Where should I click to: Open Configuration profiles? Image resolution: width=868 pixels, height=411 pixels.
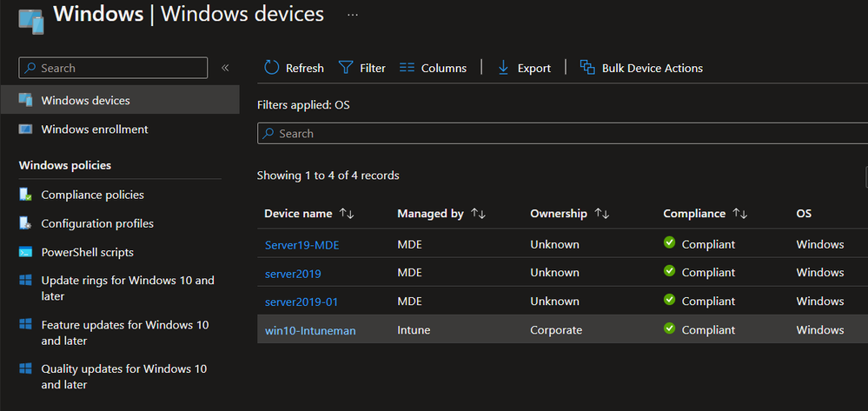point(97,223)
